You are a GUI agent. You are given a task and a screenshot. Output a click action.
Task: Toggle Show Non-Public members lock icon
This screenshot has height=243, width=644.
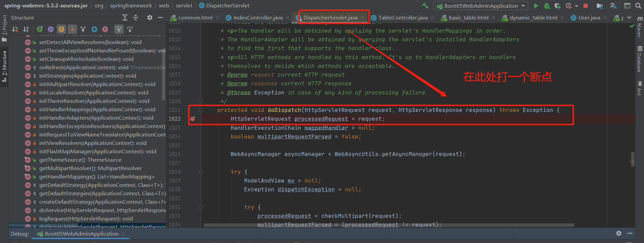pos(72,29)
